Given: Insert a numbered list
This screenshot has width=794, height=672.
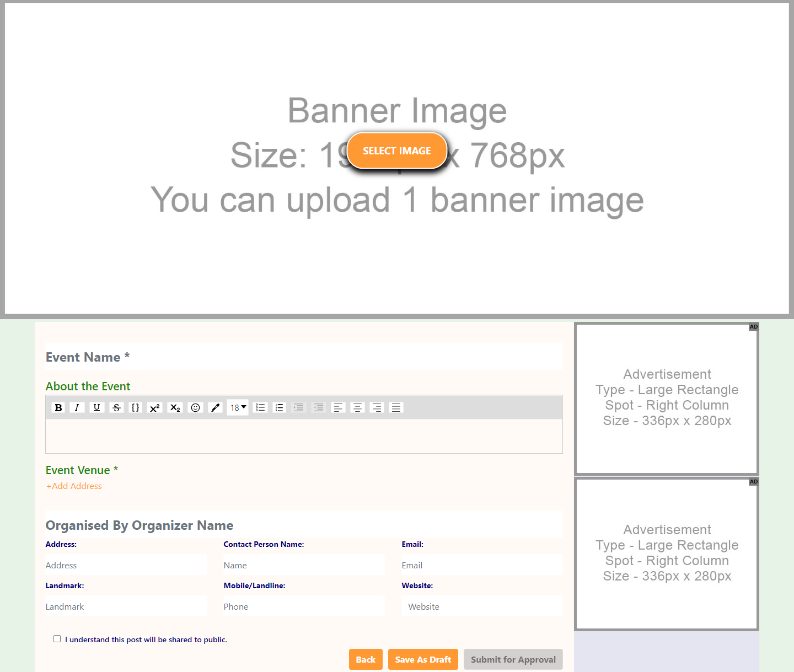Looking at the screenshot, I should tap(280, 407).
